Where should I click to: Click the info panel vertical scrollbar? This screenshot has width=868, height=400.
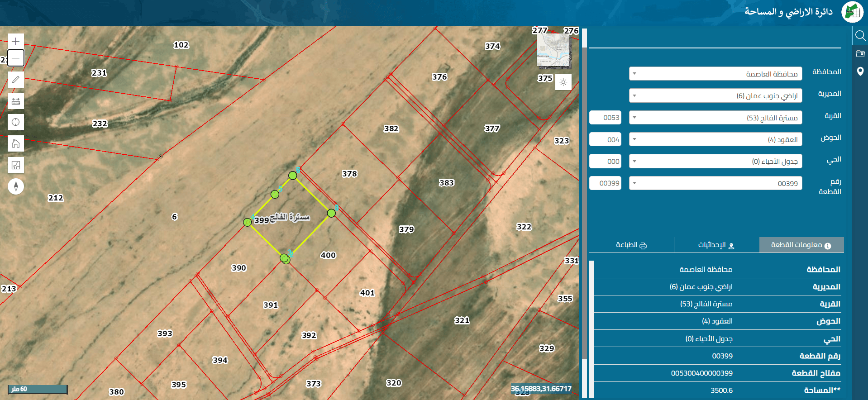click(591, 329)
